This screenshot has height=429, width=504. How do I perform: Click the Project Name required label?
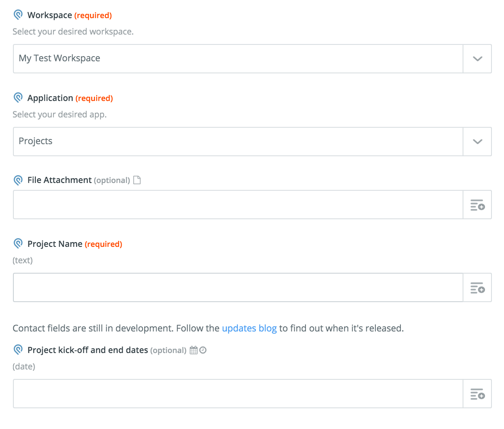point(104,244)
